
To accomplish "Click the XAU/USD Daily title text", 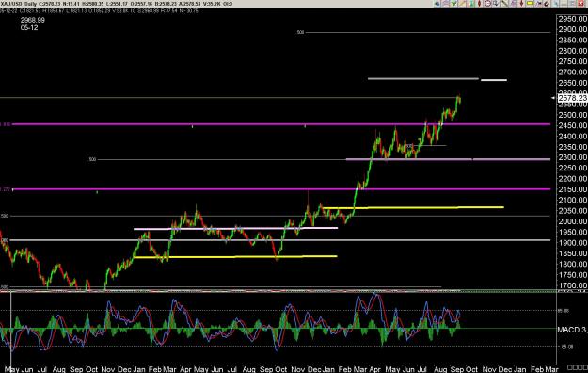I will [18, 4].
